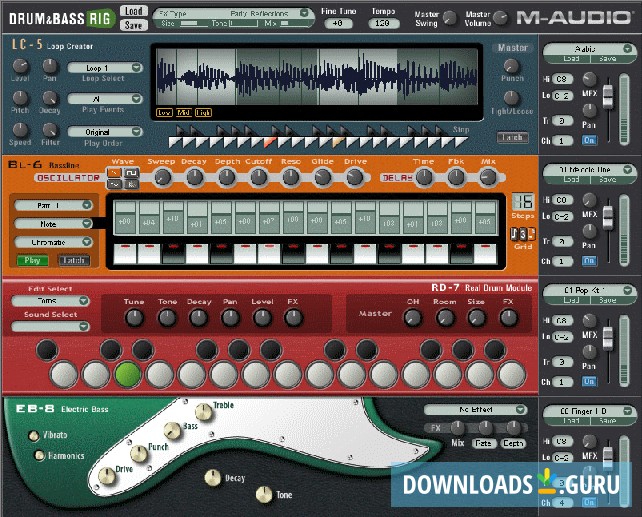
Task: Click the BL-6 channel volume fader
Action: coord(608,217)
